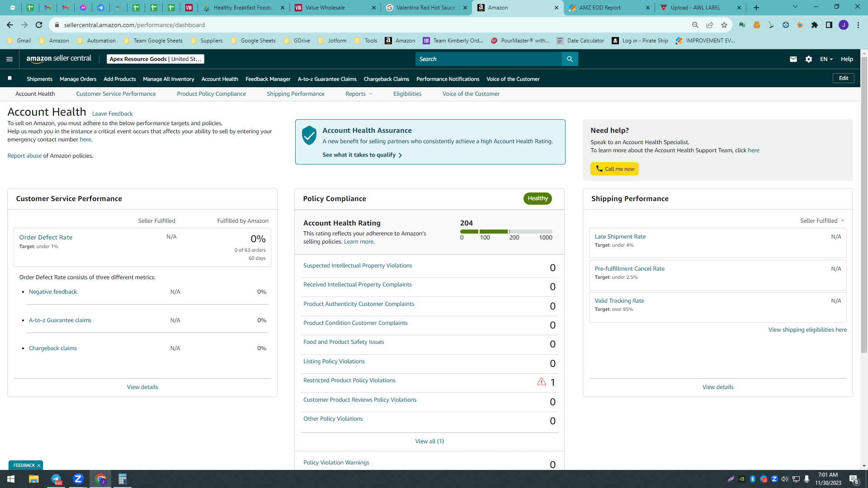Switch to the AMZ EOD Report tab
The image size is (868, 488).
click(609, 8)
